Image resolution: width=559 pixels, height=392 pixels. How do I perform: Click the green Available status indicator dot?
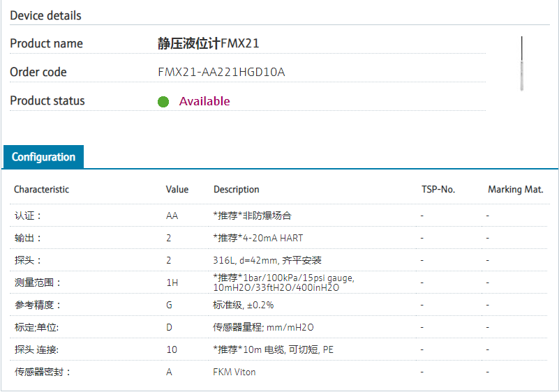click(x=163, y=102)
